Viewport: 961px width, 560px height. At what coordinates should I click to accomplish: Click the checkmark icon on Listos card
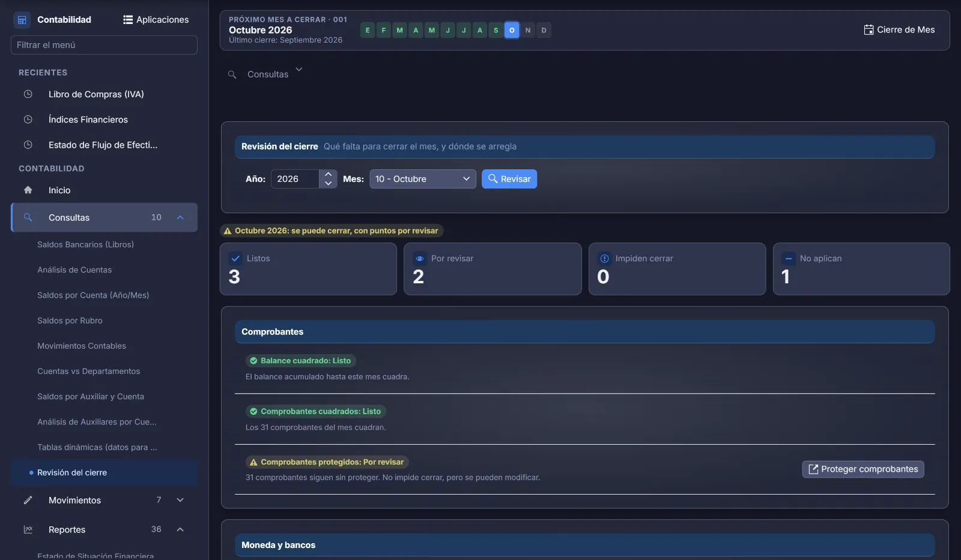click(x=235, y=259)
